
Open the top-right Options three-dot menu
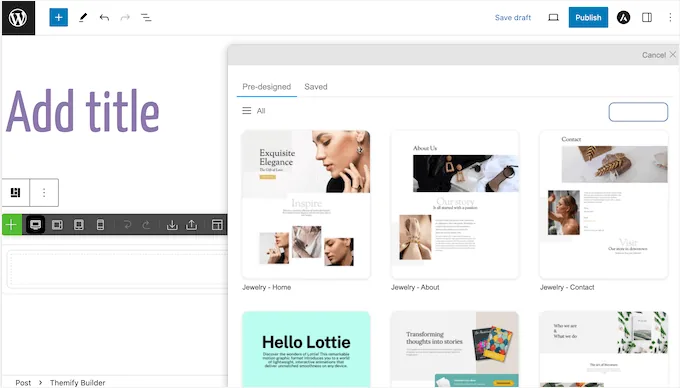[x=670, y=17]
